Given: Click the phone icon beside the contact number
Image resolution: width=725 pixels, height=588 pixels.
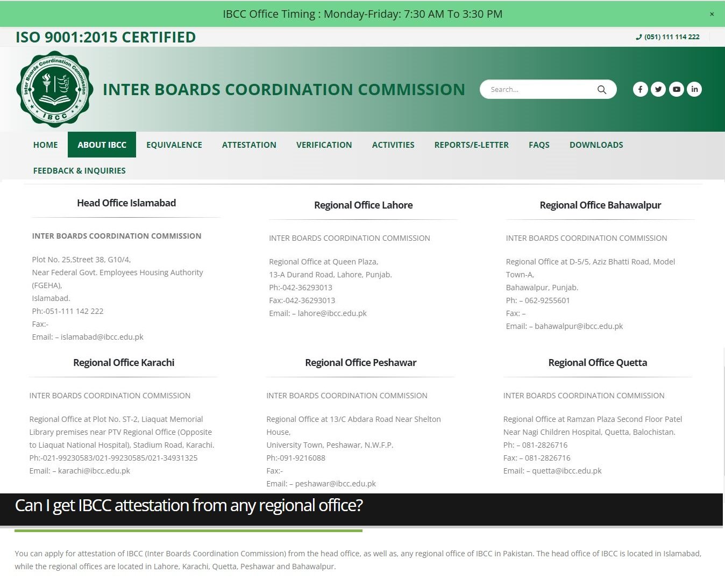Looking at the screenshot, I should pyautogui.click(x=639, y=37).
